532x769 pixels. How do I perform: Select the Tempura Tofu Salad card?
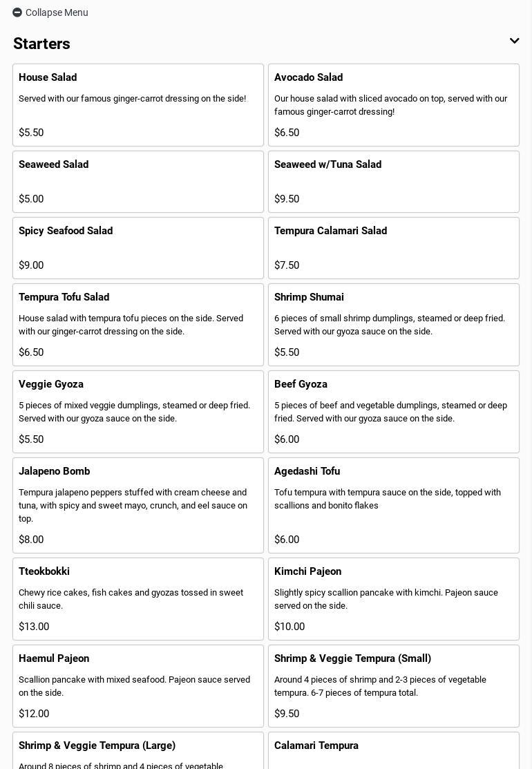click(x=138, y=325)
